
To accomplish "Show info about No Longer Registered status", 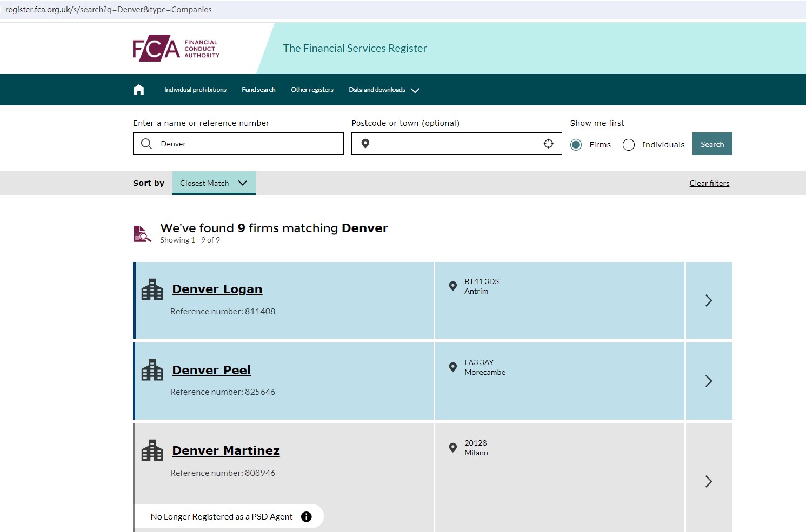I will pyautogui.click(x=307, y=517).
